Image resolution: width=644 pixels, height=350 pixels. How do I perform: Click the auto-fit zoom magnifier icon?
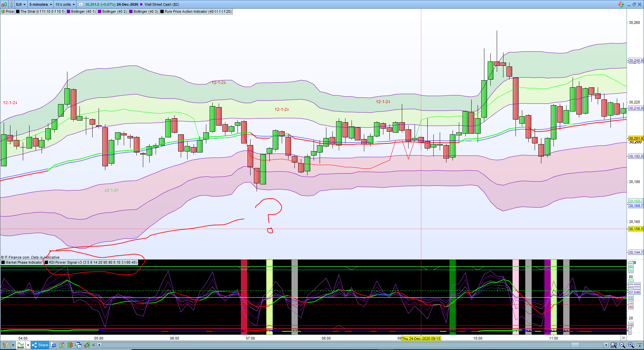click(x=613, y=345)
